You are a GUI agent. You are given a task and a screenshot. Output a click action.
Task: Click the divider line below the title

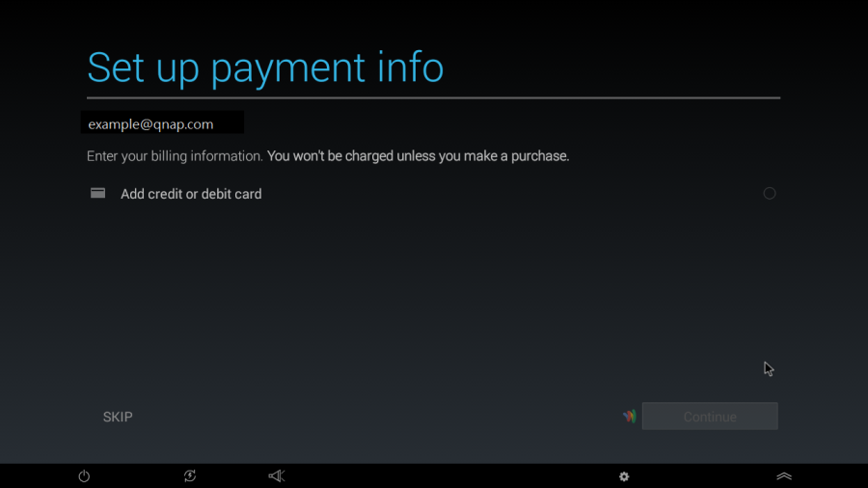(433, 97)
